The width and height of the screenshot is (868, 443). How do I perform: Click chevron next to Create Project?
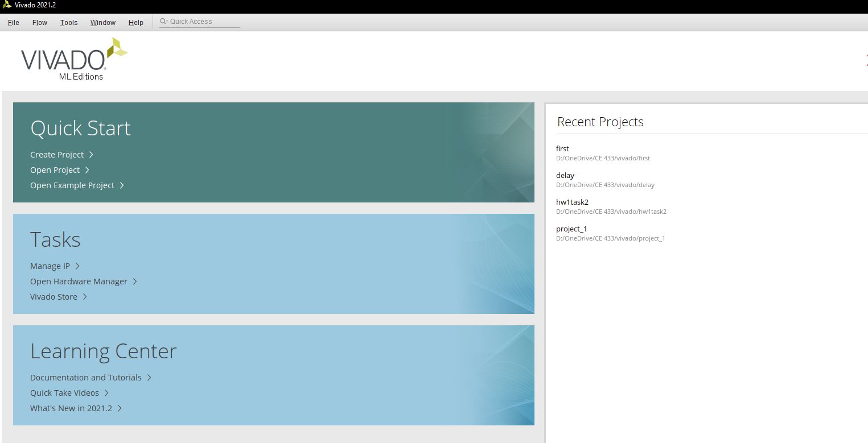91,155
